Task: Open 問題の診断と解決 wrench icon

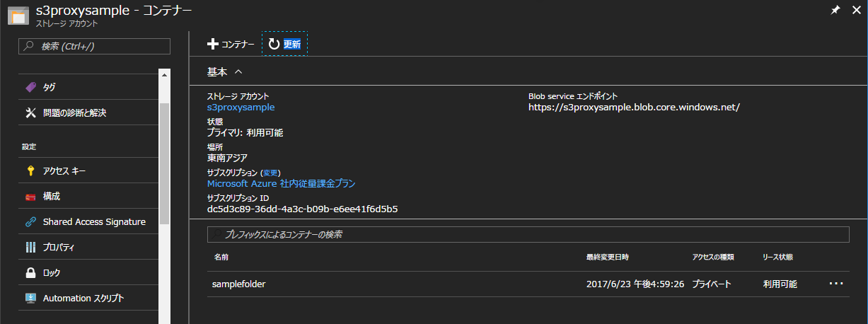Action: 30,112
